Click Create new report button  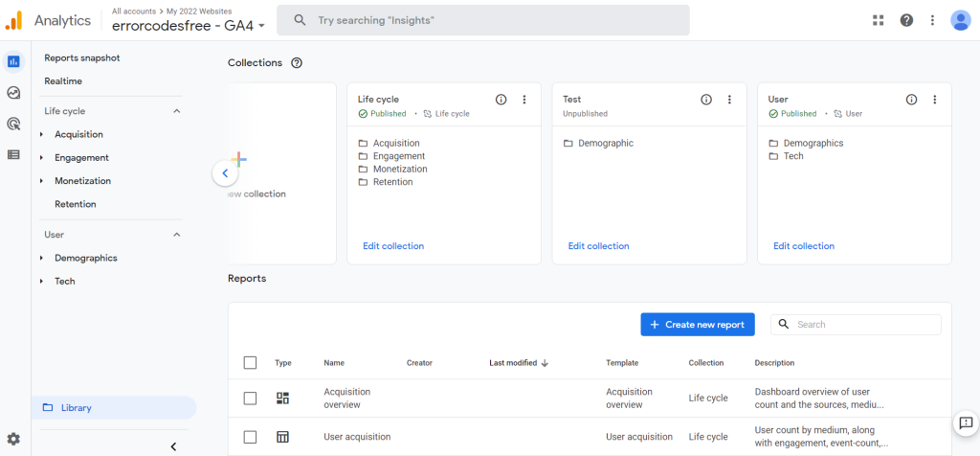[698, 325]
